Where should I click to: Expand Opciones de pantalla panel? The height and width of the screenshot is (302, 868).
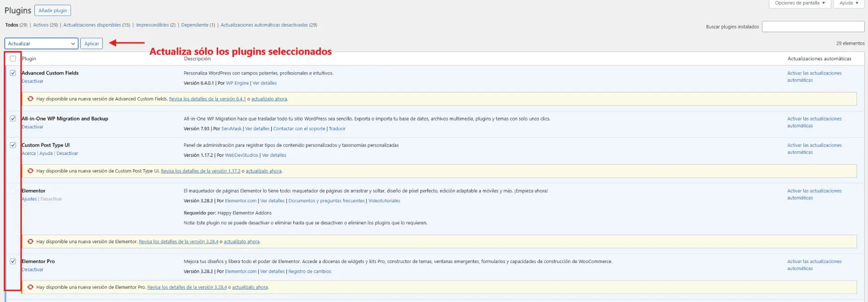(800, 3)
